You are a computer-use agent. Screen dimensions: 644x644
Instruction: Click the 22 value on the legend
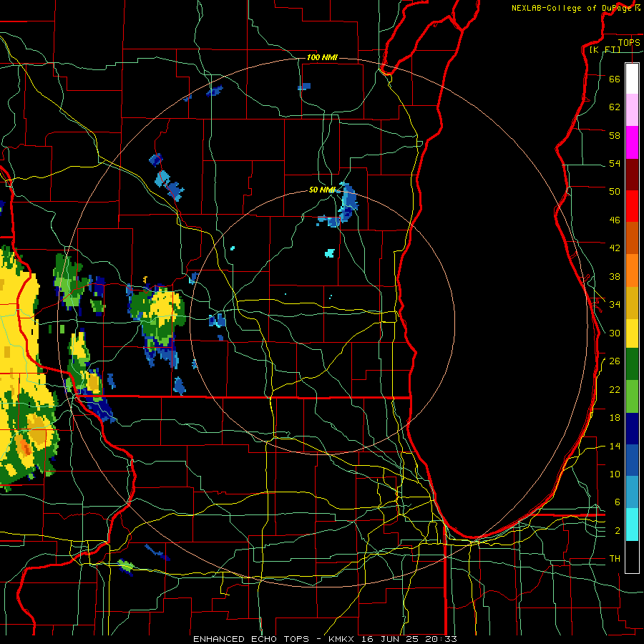(x=615, y=389)
